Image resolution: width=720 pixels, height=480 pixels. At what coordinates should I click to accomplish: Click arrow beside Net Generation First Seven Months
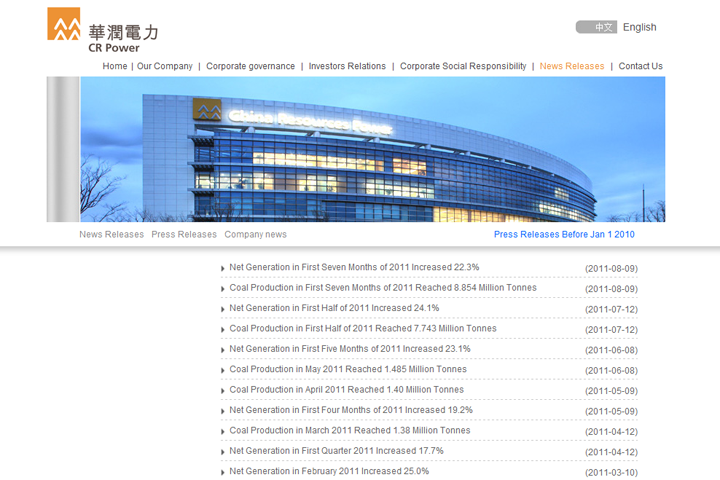223,268
